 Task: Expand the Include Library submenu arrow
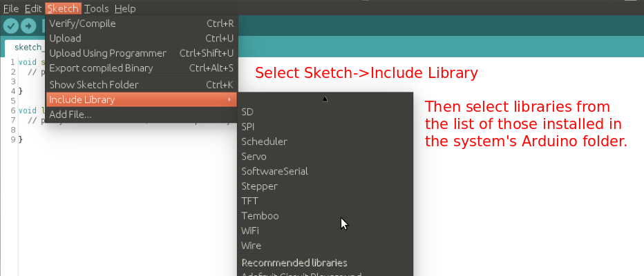pos(229,100)
